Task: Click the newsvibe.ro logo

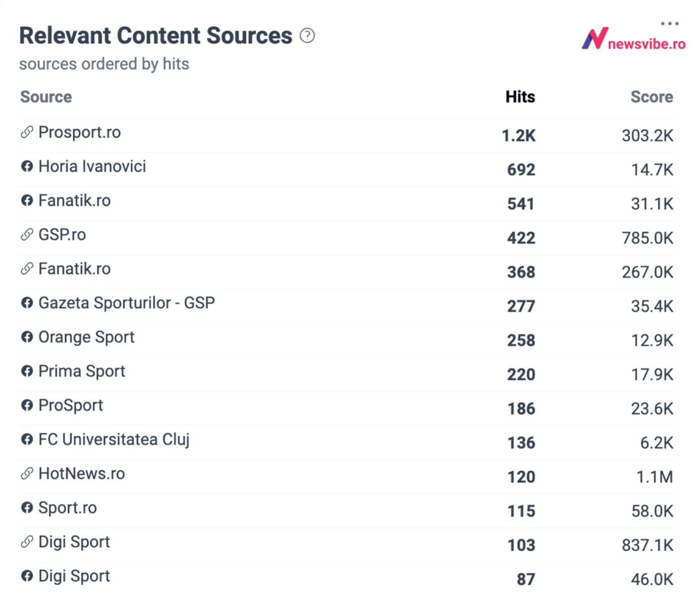Action: point(633,40)
